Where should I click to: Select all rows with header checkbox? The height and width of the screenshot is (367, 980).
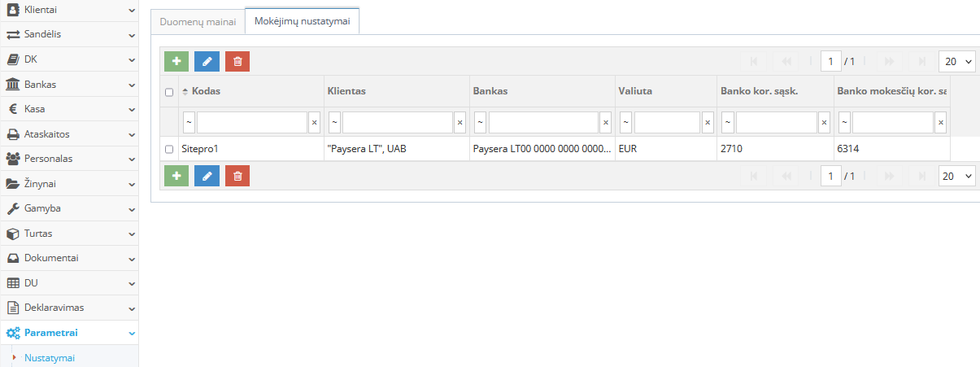pyautogui.click(x=169, y=92)
